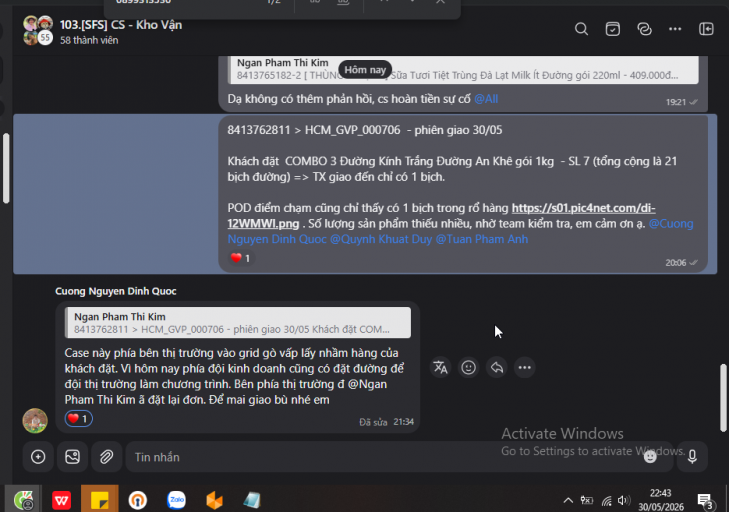Screen dimensions: 729x512
Task: Open the Windows notification center icon
Action: pos(705,500)
